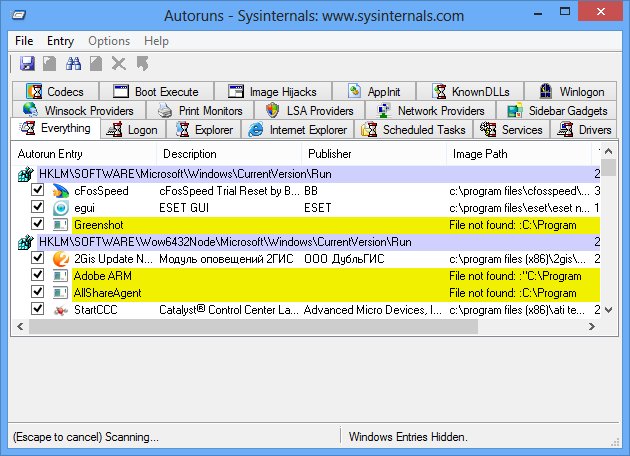This screenshot has width=630, height=456.
Task: Open the File menu
Action: 24,41
